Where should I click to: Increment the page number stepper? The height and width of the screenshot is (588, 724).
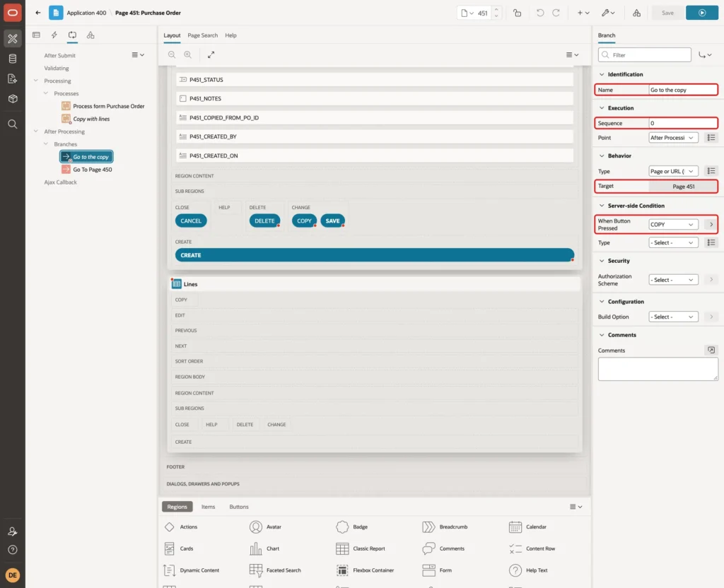(x=496, y=10)
